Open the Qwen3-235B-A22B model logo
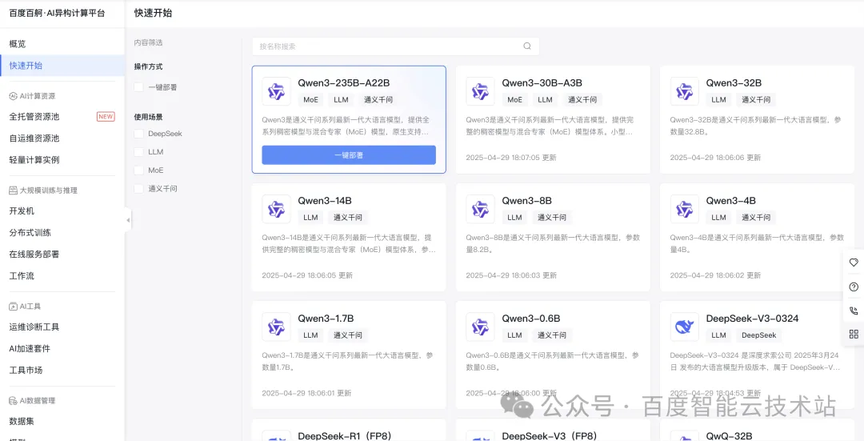 coord(276,92)
